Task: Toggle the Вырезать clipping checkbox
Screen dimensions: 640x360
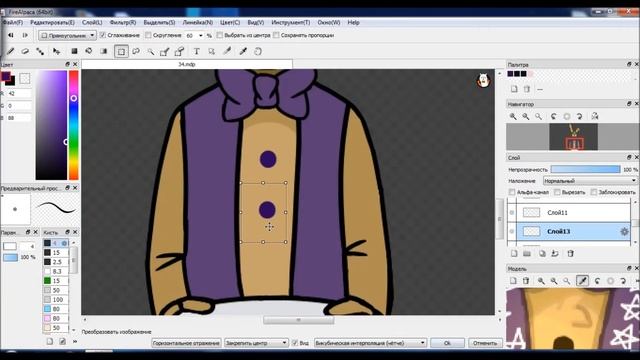Action: click(557, 192)
